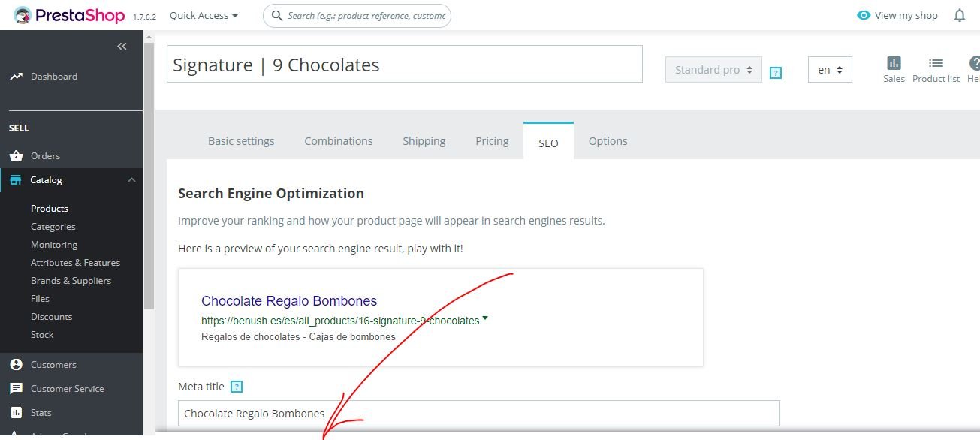Collapse the sidebar with double-chevron icon

122,47
